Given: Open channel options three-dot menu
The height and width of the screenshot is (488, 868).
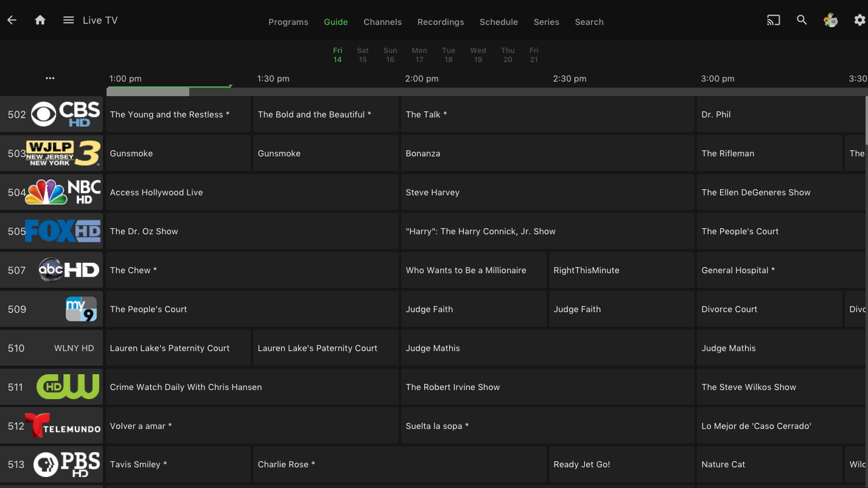Looking at the screenshot, I should tap(50, 78).
